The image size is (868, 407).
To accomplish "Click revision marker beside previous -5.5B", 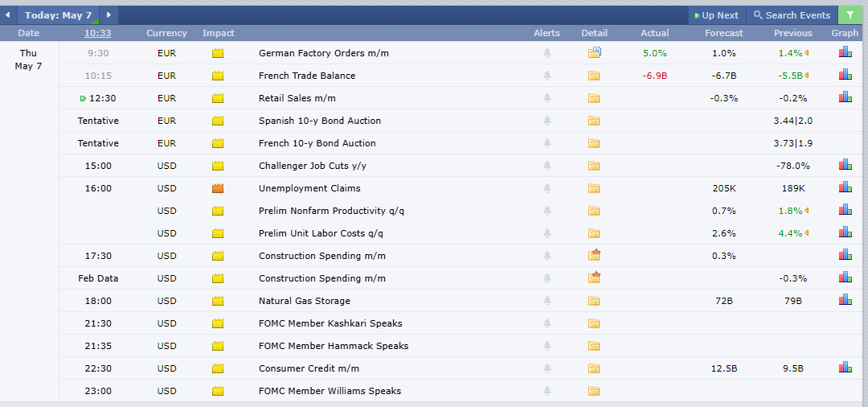I will point(807,76).
